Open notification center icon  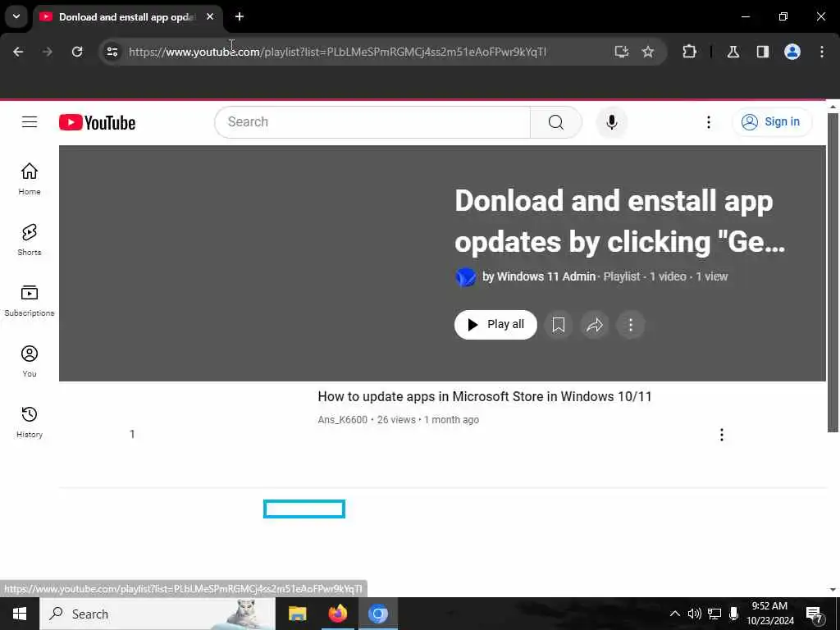point(814,614)
